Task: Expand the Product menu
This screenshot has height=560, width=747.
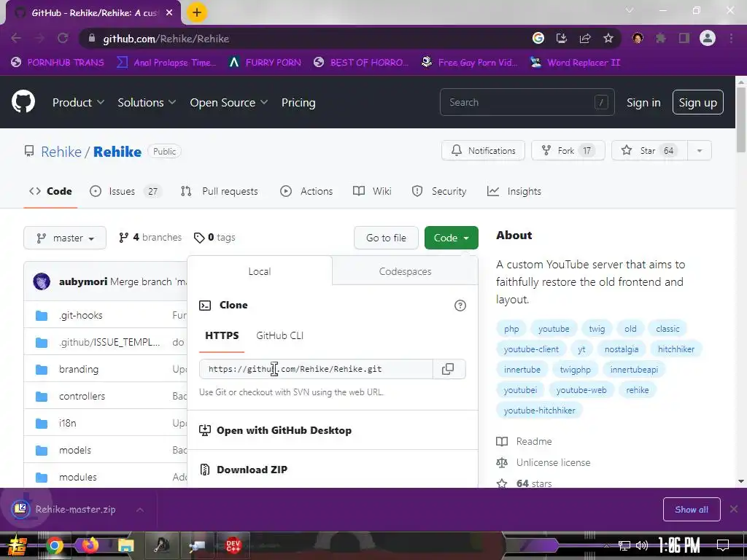Action: (x=78, y=102)
